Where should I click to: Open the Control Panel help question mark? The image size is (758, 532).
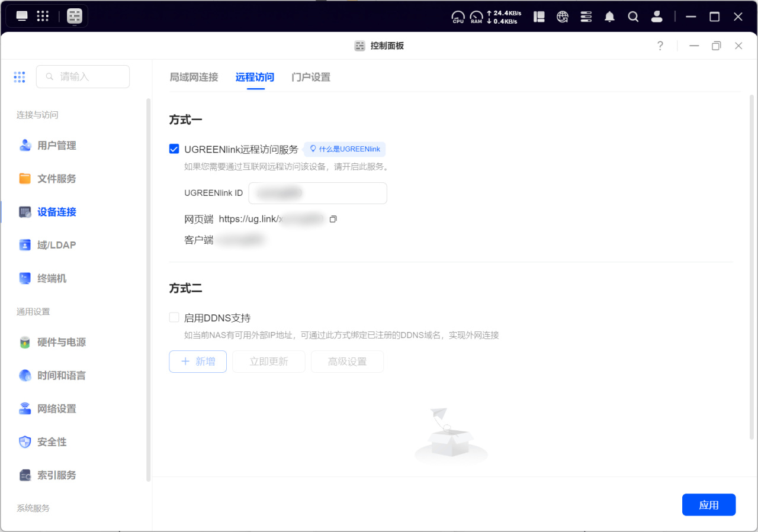click(x=660, y=46)
